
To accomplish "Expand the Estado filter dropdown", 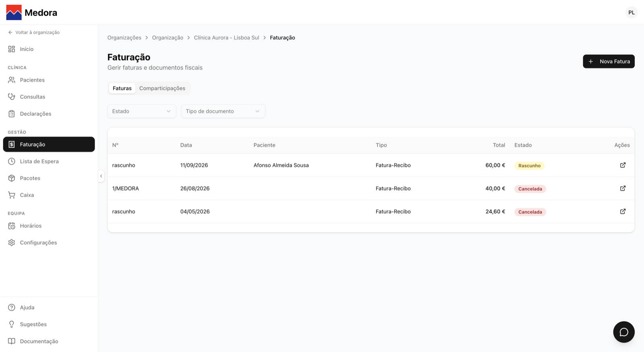I will (x=142, y=111).
